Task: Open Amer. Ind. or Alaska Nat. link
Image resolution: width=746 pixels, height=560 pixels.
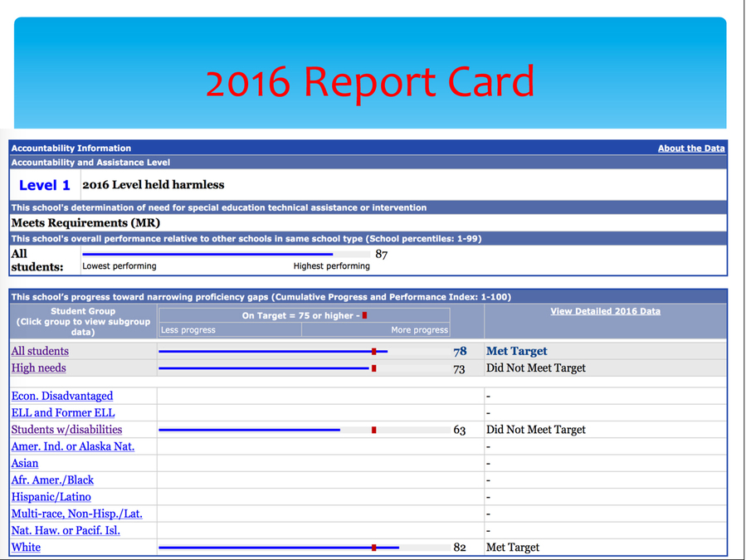Action: [x=73, y=446]
